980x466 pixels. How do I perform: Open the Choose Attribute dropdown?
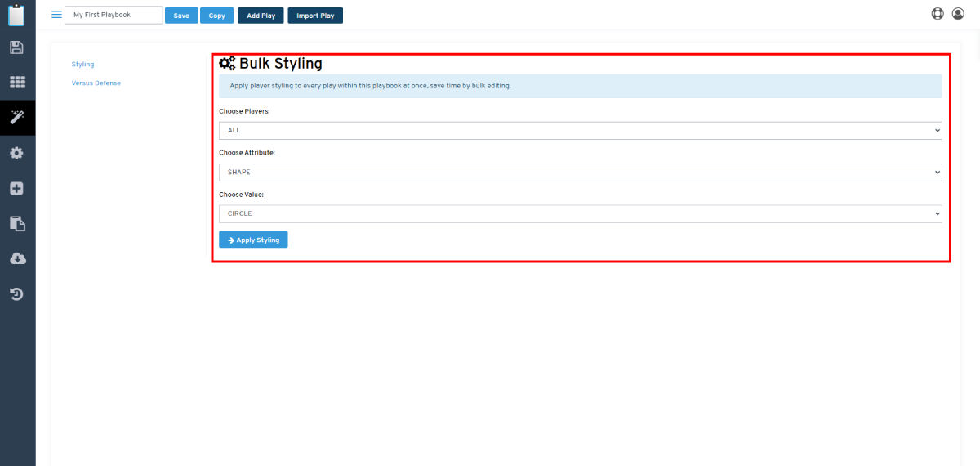click(580, 173)
